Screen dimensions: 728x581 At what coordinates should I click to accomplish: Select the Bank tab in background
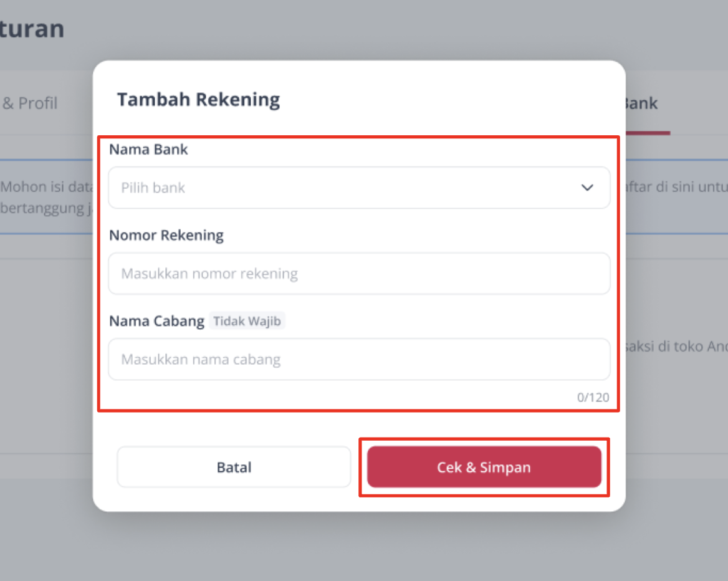(x=641, y=103)
